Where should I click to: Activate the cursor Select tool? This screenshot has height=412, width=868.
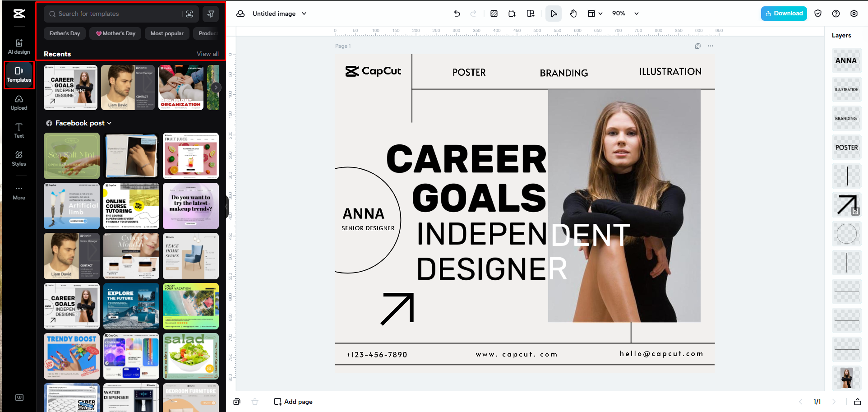tap(554, 14)
